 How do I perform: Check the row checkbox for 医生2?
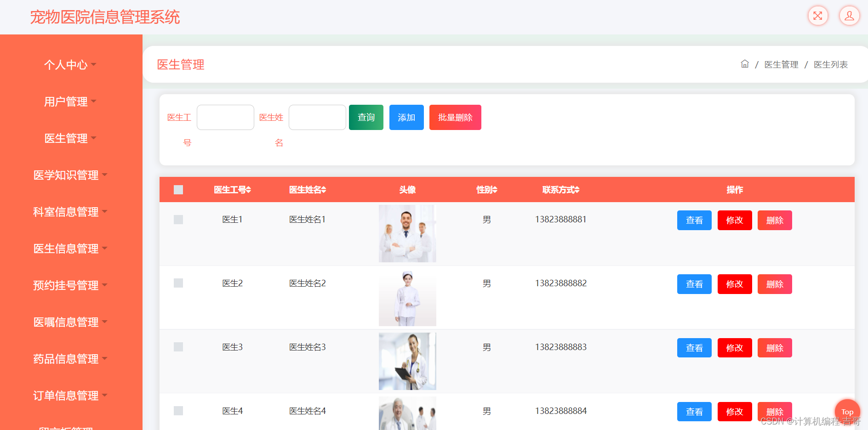pos(178,283)
